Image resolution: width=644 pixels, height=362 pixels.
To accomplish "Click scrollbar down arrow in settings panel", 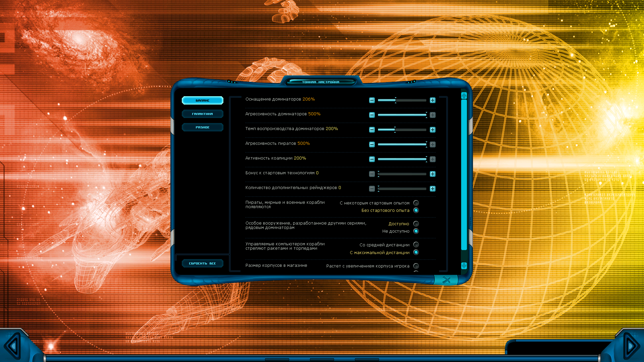I will point(464,266).
